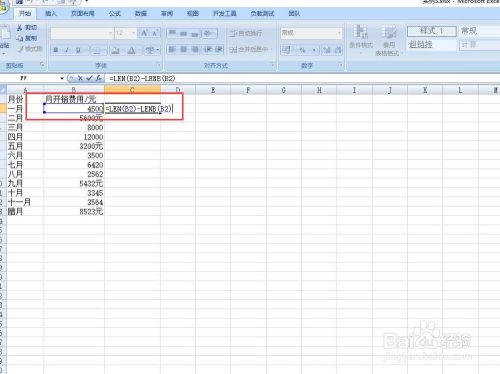Screen dimensions: 500x374
Task: Click cell containing 十一月
Action: tap(25, 202)
